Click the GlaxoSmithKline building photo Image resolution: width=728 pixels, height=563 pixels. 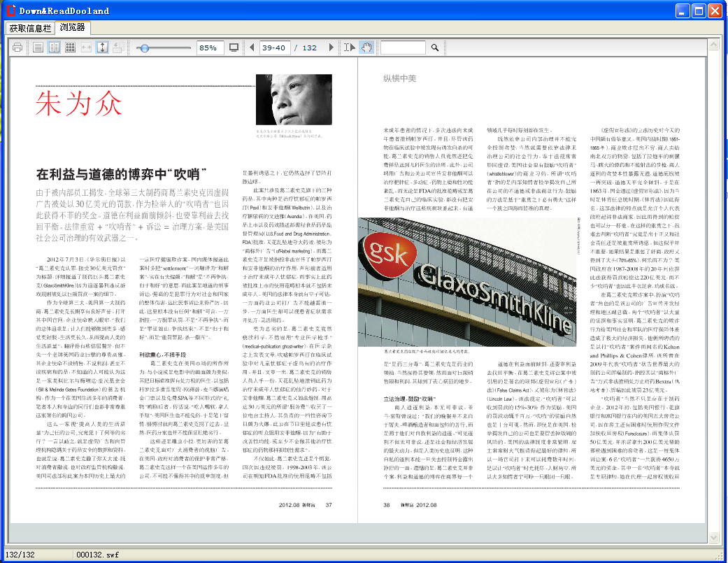tap(467, 282)
